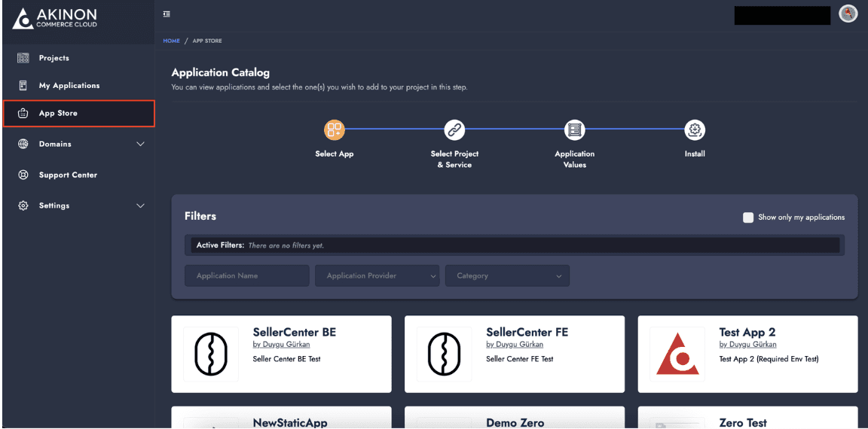Select the orange Select App step icon

335,130
